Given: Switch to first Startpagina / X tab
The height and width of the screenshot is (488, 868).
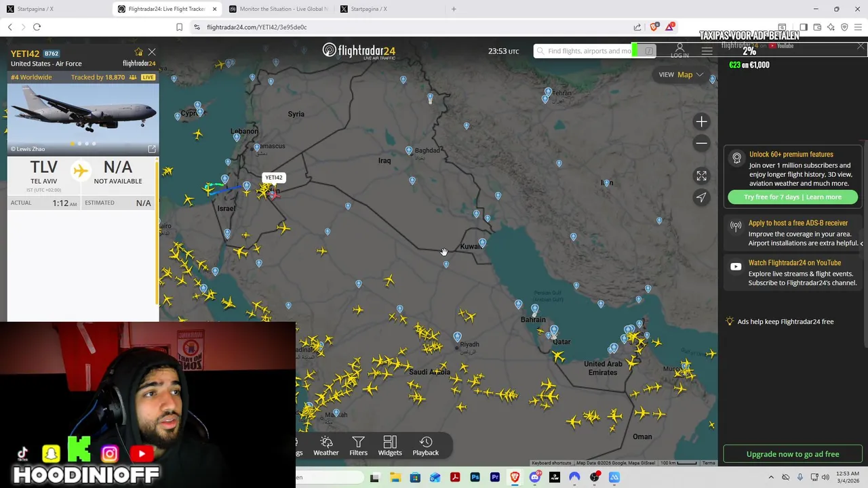Looking at the screenshot, I should (x=54, y=9).
